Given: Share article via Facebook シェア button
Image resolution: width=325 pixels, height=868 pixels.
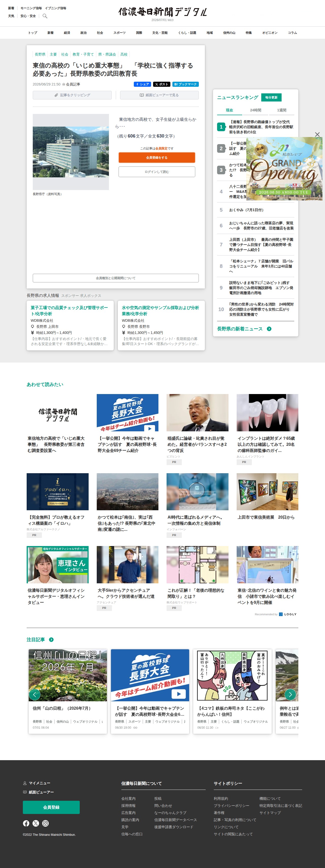Looking at the screenshot, I should (x=142, y=84).
